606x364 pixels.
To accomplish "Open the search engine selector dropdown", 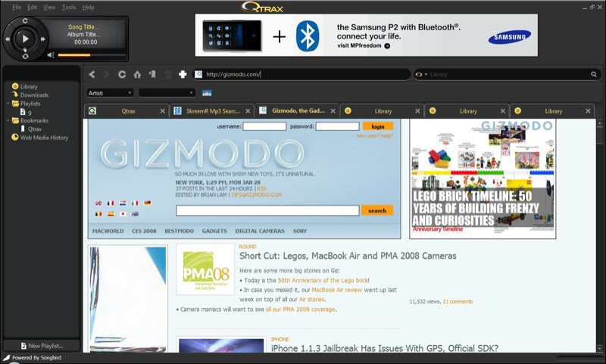I will click(x=421, y=74).
